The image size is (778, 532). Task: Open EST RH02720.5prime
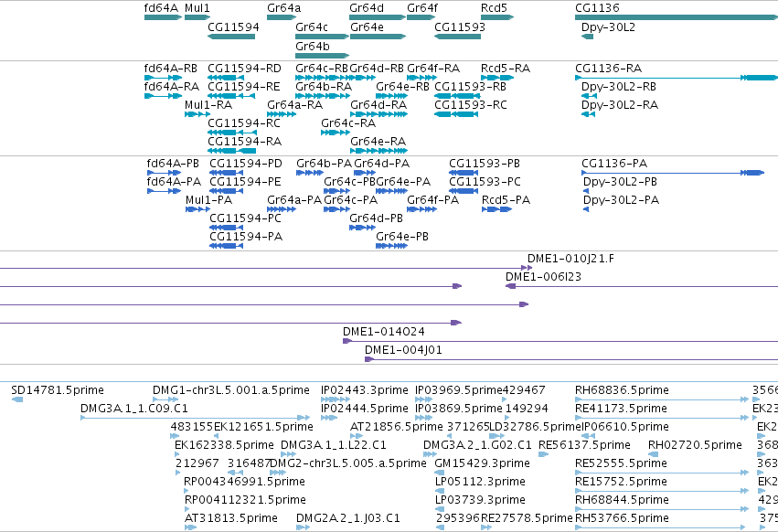653,454
